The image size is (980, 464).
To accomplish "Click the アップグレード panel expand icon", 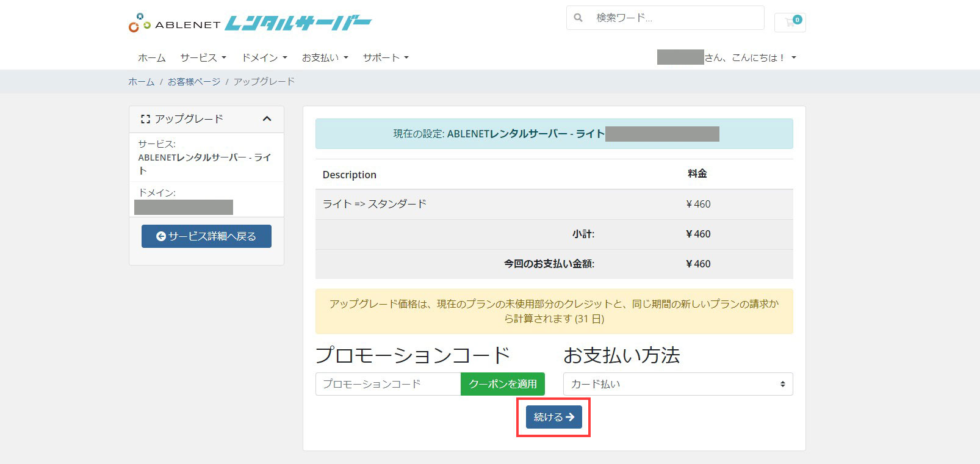I will [145, 119].
